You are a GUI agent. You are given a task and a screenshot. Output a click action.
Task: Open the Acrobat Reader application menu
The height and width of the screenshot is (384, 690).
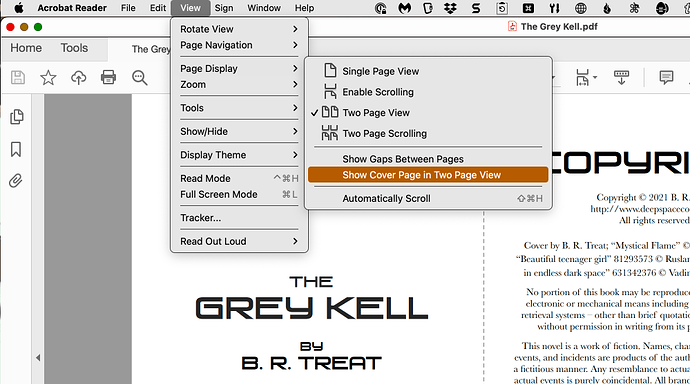(x=72, y=8)
